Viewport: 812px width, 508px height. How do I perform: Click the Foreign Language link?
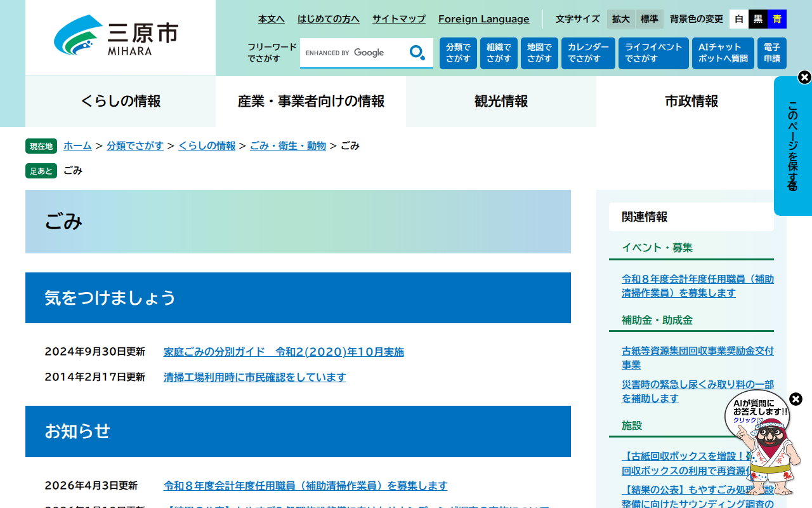coord(483,19)
